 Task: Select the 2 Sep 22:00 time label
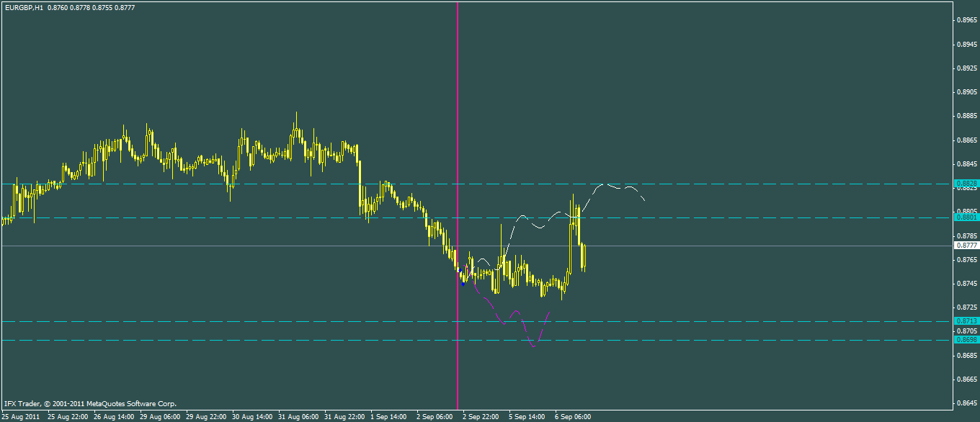click(482, 416)
